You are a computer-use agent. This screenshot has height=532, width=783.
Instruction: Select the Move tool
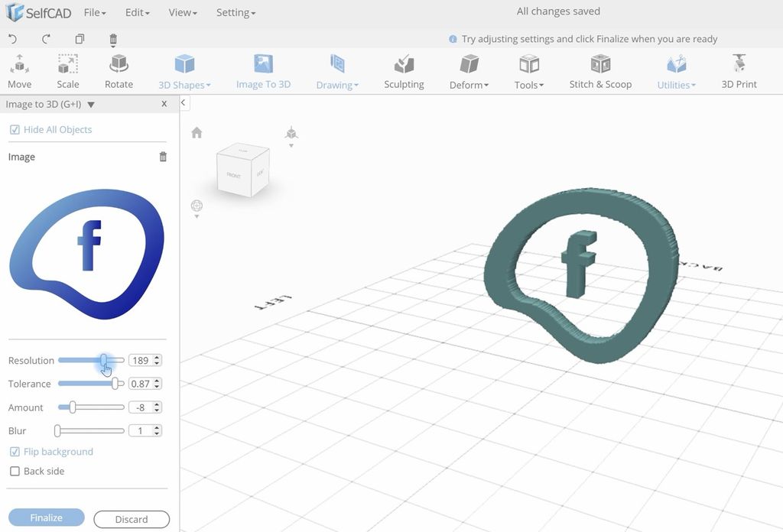[19, 72]
